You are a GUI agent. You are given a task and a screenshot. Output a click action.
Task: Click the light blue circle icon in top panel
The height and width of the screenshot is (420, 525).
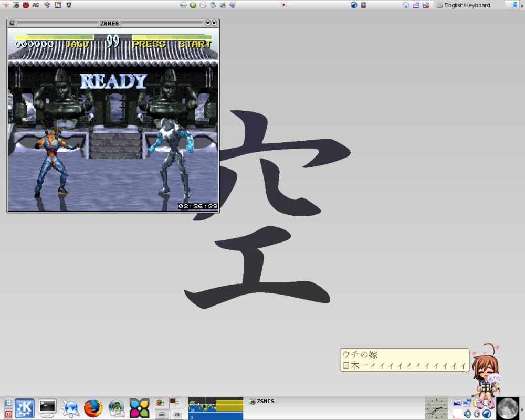click(406, 5)
